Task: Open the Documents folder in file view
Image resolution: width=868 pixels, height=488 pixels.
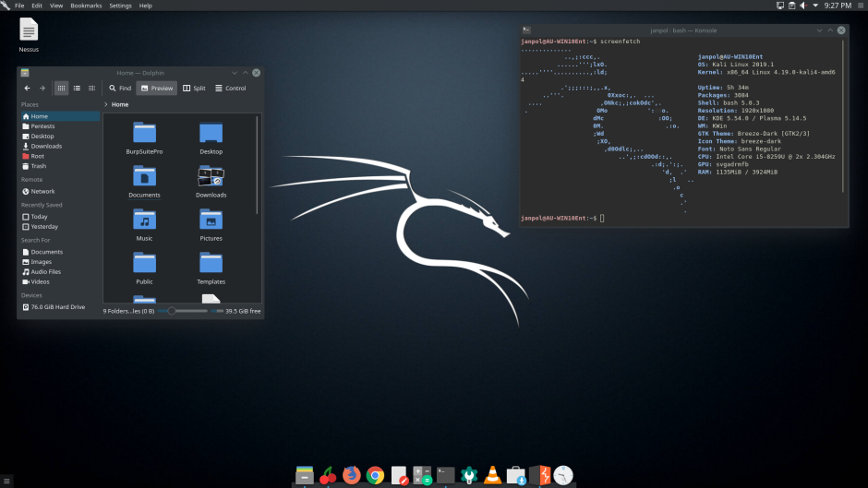Action: (144, 182)
